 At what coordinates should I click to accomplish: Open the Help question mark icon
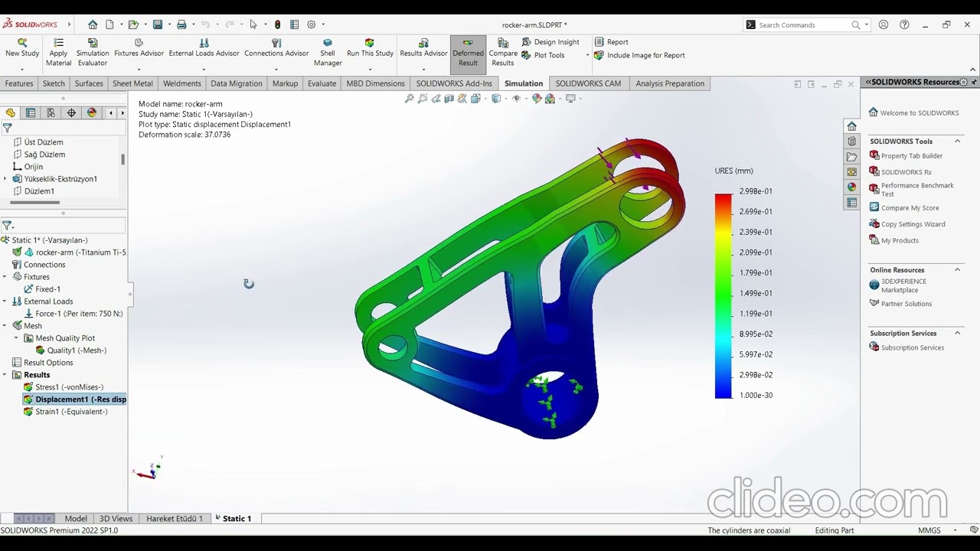pos(904,24)
